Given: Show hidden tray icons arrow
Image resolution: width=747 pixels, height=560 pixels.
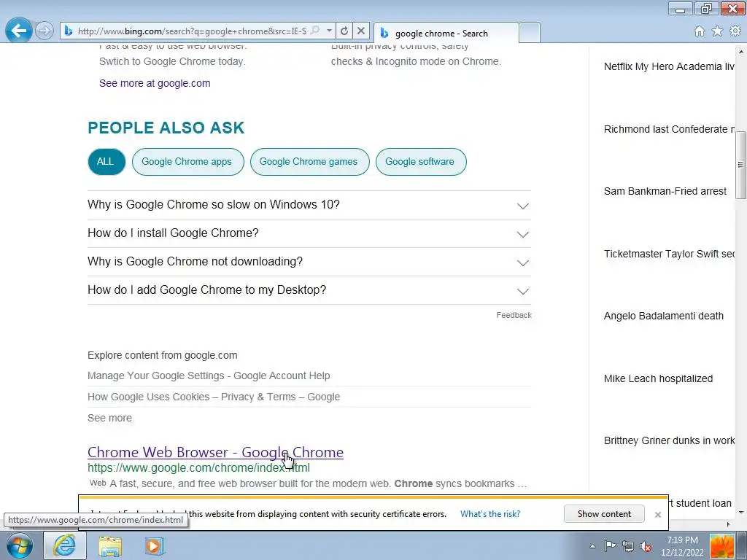Looking at the screenshot, I should pos(592,546).
